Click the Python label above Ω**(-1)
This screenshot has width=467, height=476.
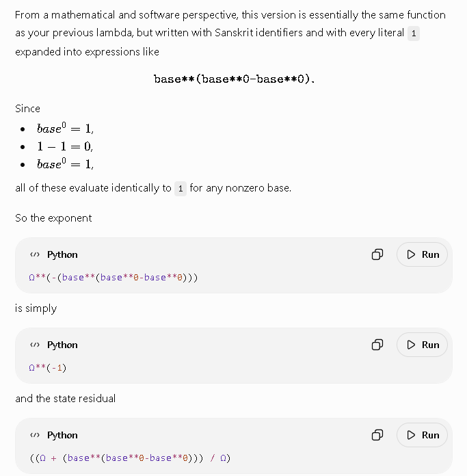pos(62,345)
